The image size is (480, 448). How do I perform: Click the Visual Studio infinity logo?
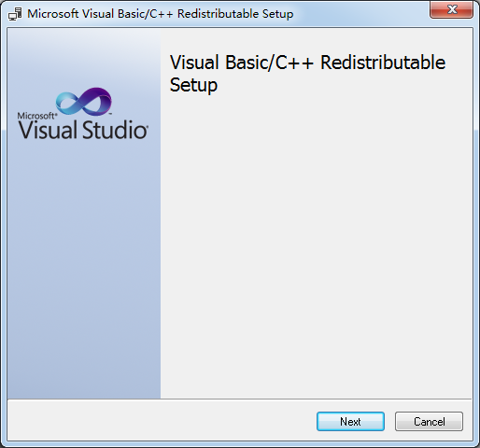point(84,102)
